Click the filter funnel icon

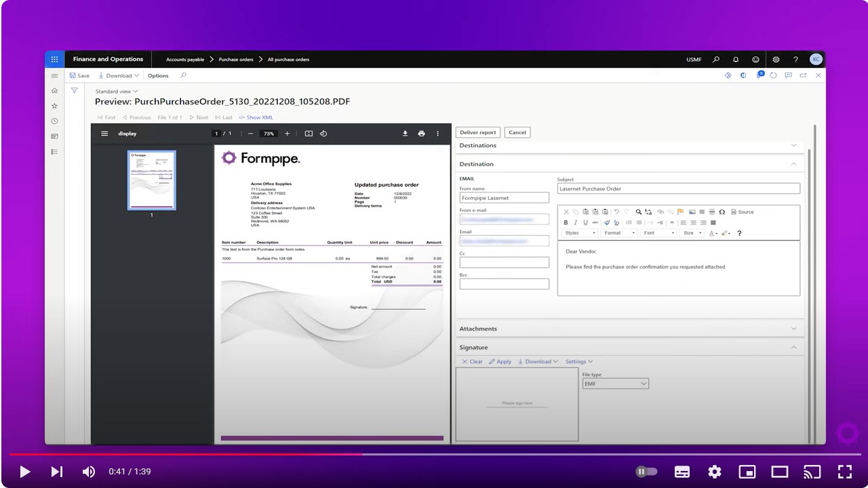pos(75,90)
